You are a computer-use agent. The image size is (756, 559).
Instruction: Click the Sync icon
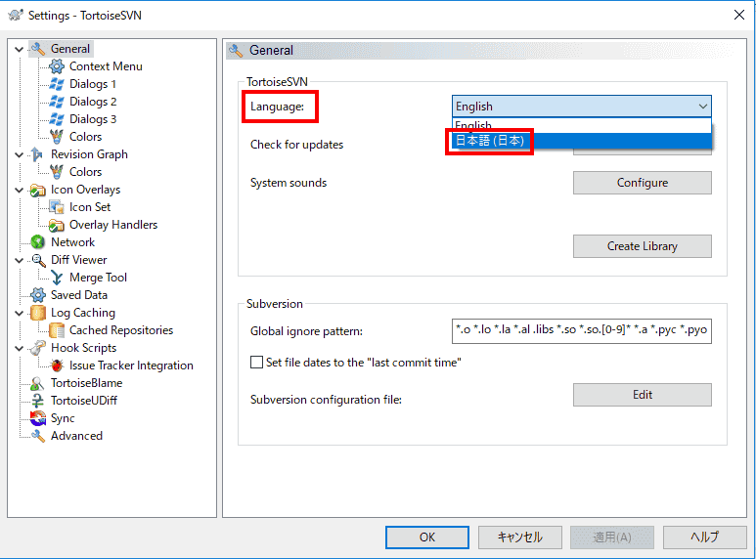click(x=37, y=418)
